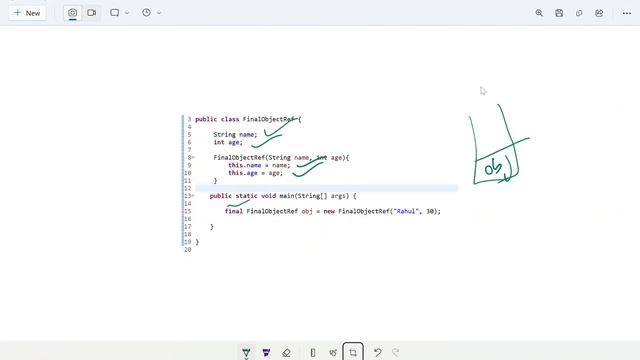Toggle Touch writing tool
Image resolution: width=640 pixels, height=360 pixels.
(x=333, y=352)
